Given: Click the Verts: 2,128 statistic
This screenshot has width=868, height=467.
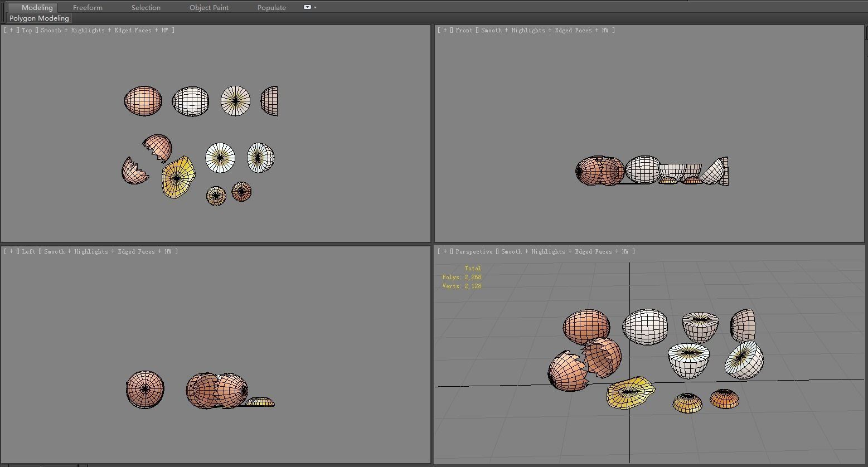Looking at the screenshot, I should point(462,286).
